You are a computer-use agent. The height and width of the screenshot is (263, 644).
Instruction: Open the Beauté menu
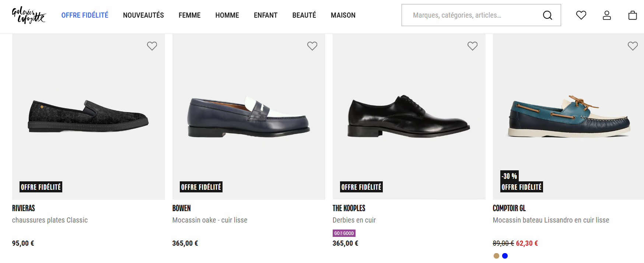(304, 15)
